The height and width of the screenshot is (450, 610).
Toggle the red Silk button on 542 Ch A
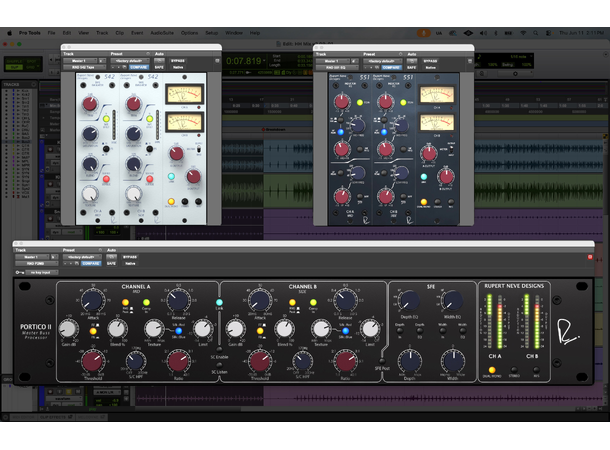[x=106, y=179]
